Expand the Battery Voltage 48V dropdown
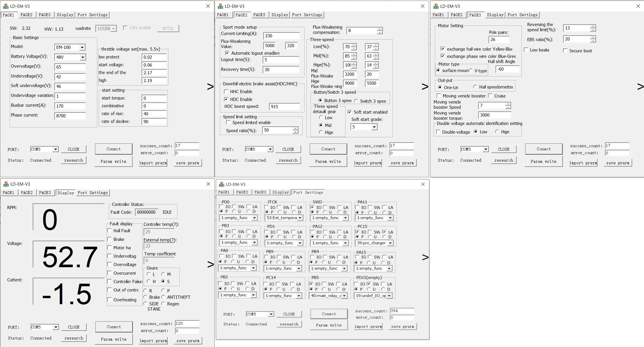 (83, 57)
